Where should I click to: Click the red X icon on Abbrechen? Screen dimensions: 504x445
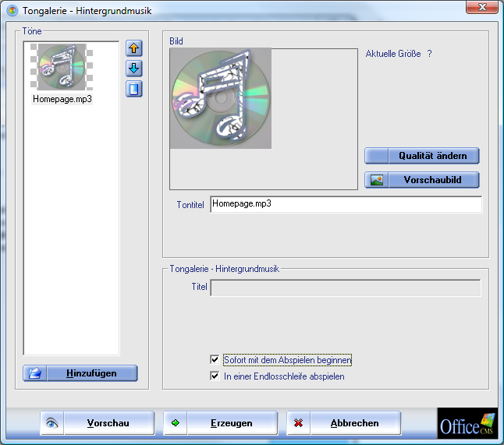[298, 423]
